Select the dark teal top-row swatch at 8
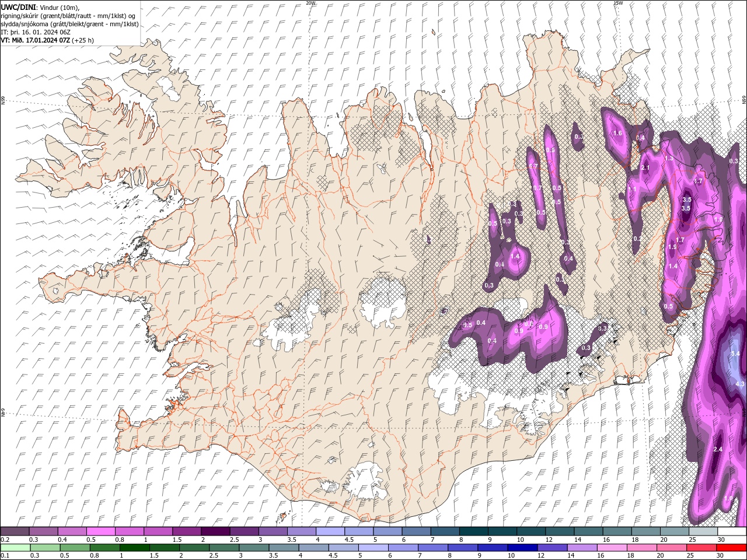 pos(473,531)
